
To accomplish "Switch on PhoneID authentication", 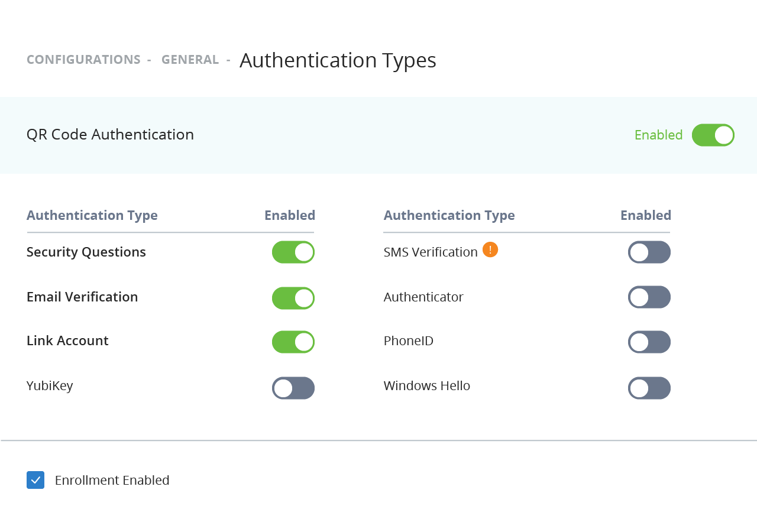I will point(649,342).
